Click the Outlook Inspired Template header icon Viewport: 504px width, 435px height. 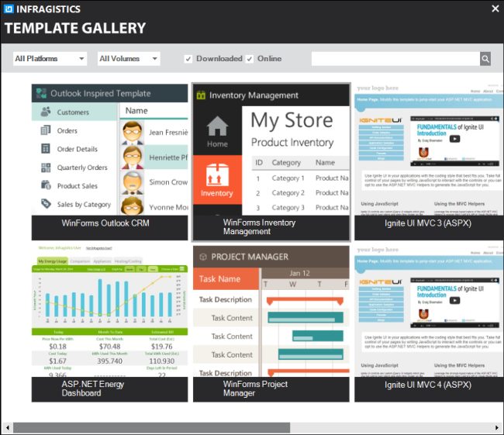point(41,93)
